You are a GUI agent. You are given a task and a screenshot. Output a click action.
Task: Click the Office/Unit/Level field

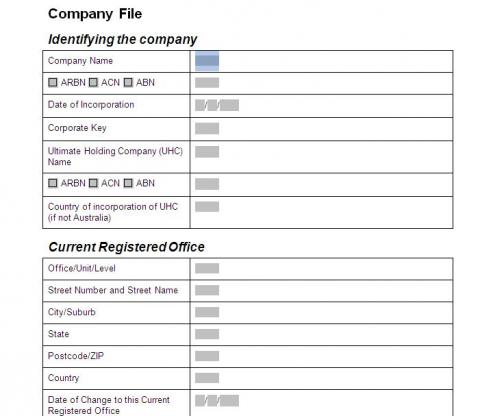click(x=207, y=268)
